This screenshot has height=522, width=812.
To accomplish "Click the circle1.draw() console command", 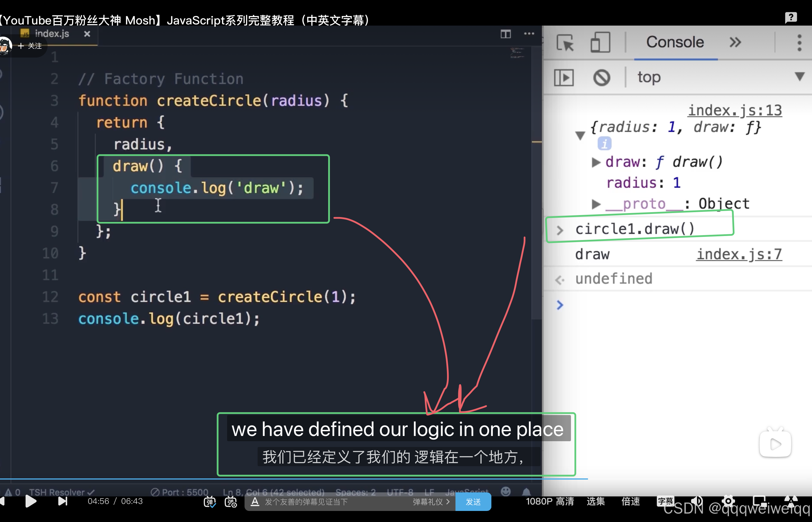I will (x=635, y=229).
